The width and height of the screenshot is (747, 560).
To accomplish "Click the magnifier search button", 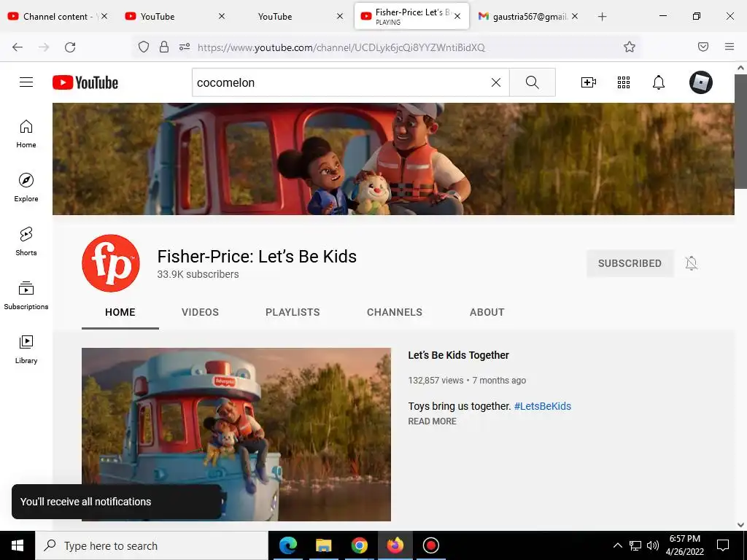I will [x=532, y=82].
